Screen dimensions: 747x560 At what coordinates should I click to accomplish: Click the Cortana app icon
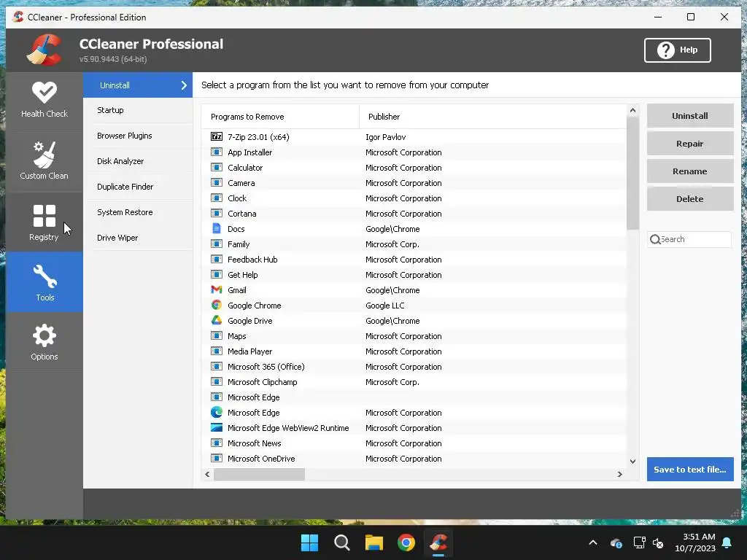click(216, 214)
